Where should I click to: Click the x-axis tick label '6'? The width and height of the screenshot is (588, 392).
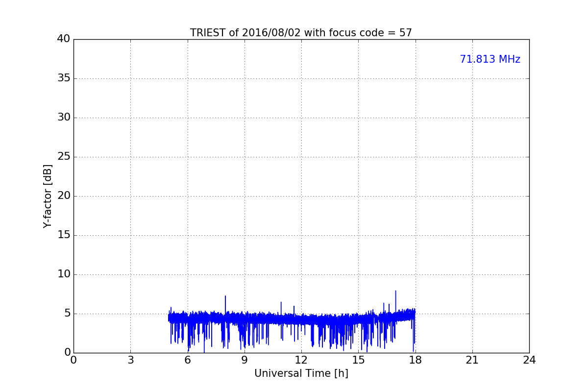pos(188,360)
